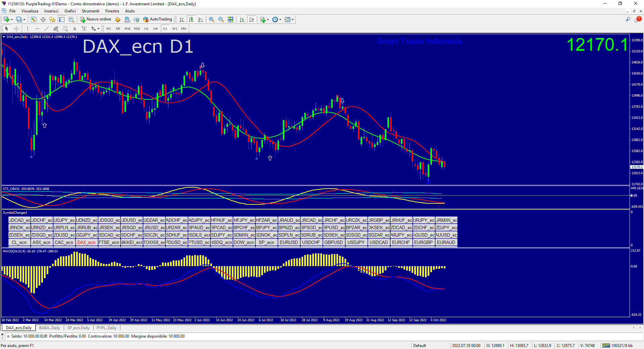
Task: Open the Visualizza menu
Action: [x=30, y=11]
